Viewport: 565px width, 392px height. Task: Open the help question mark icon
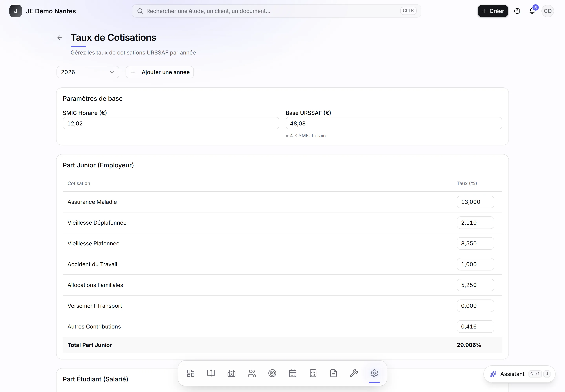click(517, 11)
